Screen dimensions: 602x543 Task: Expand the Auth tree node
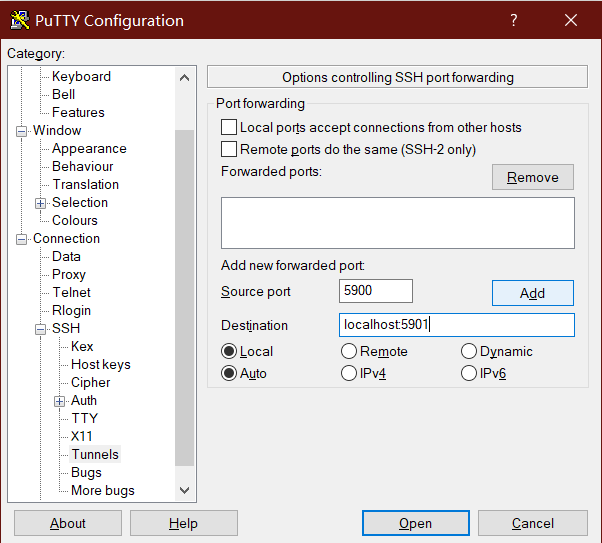pyautogui.click(x=59, y=401)
